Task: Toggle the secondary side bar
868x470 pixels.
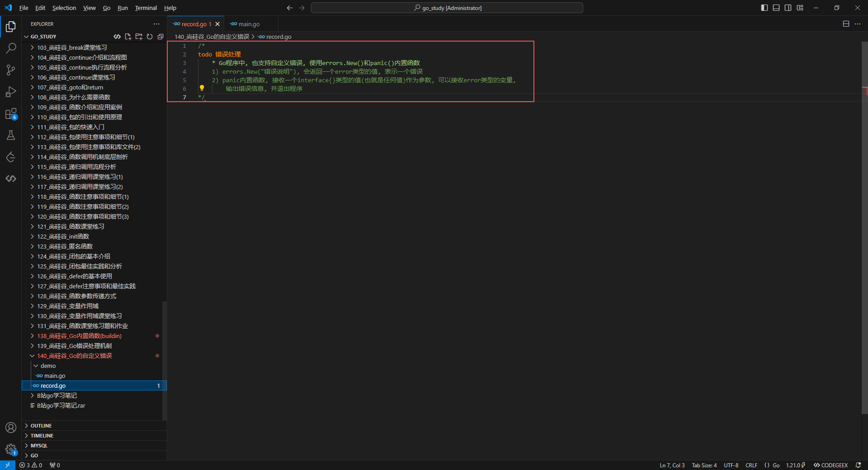Action: point(788,8)
